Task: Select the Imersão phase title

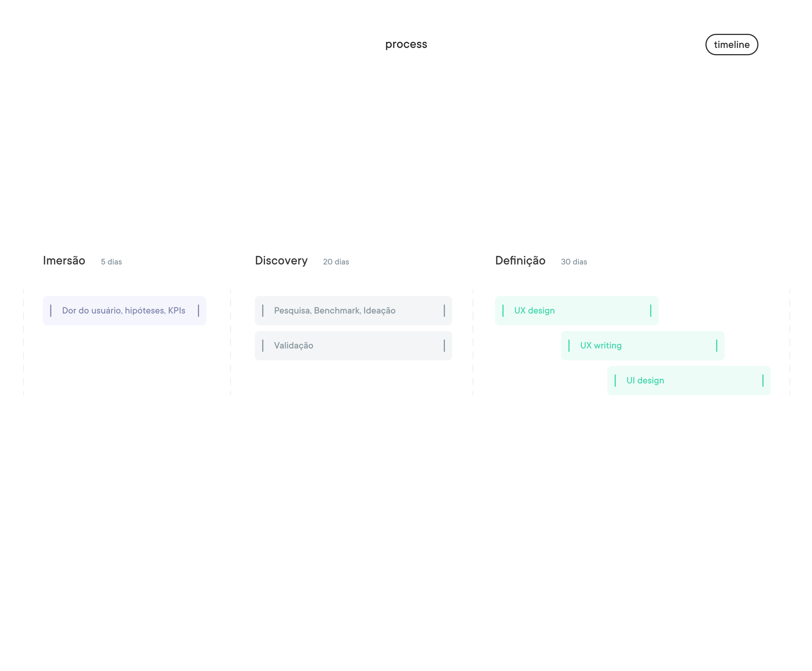Action: (64, 261)
